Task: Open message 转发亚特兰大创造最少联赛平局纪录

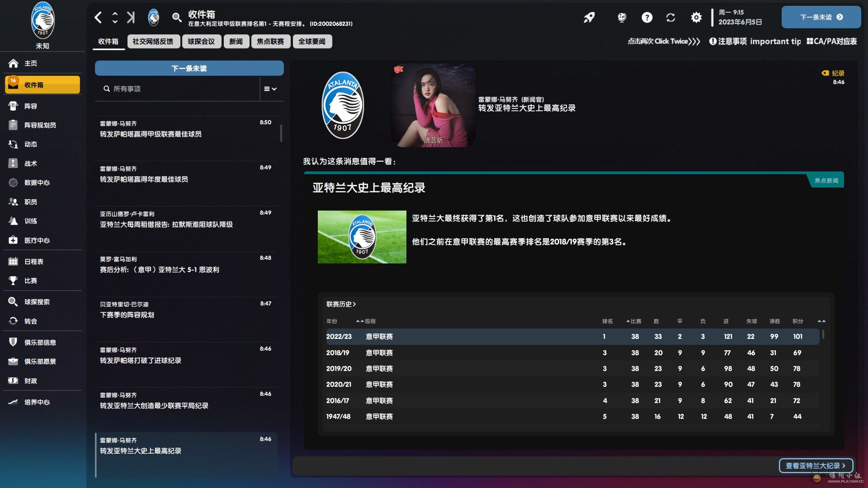Action: coord(186,409)
